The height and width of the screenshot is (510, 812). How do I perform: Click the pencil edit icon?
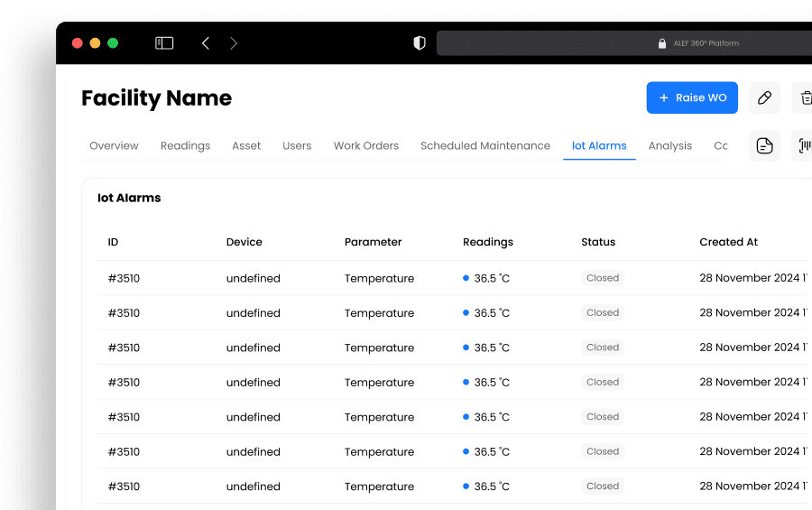[x=764, y=97]
